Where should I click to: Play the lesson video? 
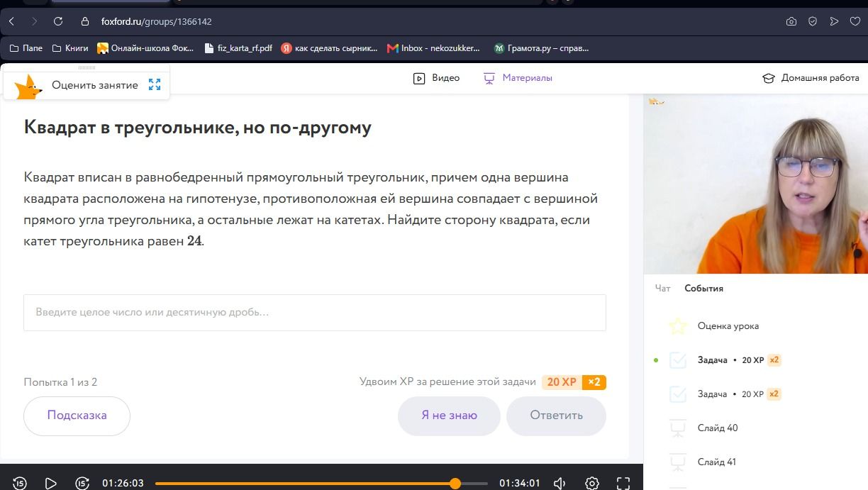click(x=50, y=483)
